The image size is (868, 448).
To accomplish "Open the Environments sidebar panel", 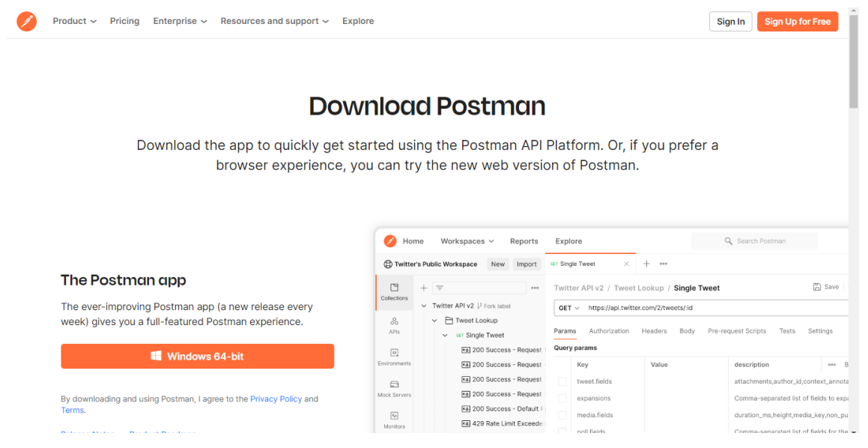I will click(x=394, y=357).
